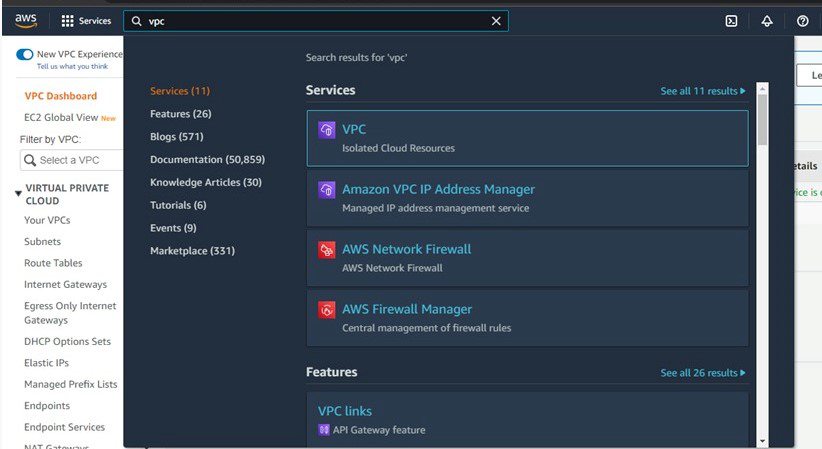Image resolution: width=822 pixels, height=449 pixels.
Task: Click the Amazon VPC IP Address Manager icon
Action: pyautogui.click(x=327, y=189)
